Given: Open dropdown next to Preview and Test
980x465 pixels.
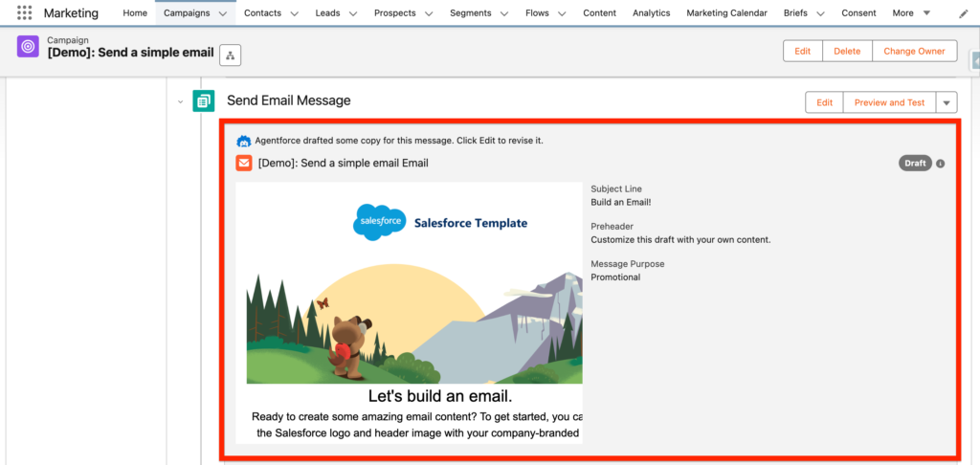Looking at the screenshot, I should click(947, 102).
